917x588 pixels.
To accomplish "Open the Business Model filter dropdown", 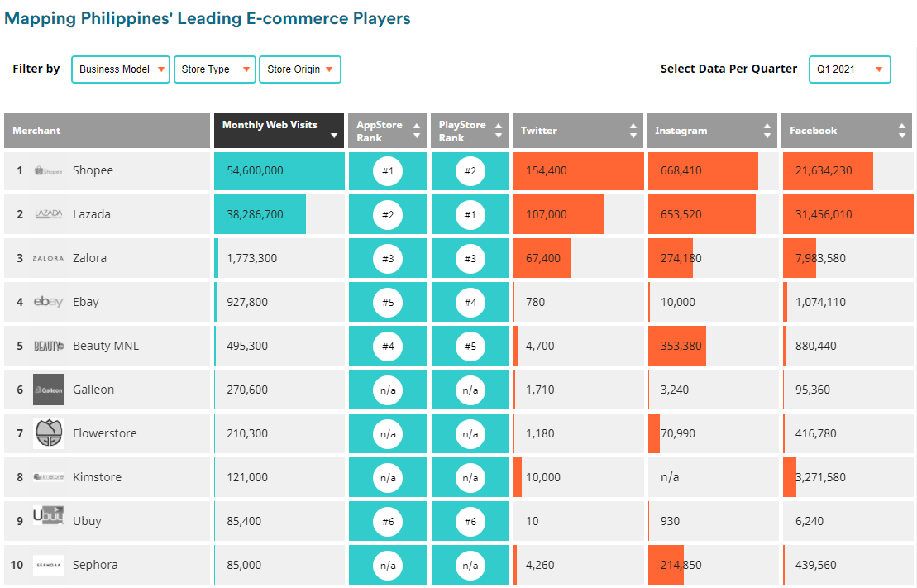I will [121, 69].
